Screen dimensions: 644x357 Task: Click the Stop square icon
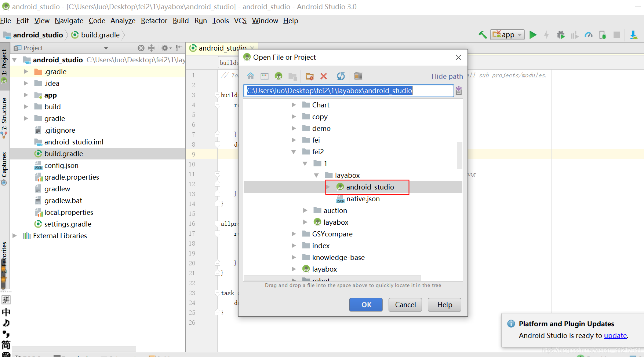click(617, 35)
